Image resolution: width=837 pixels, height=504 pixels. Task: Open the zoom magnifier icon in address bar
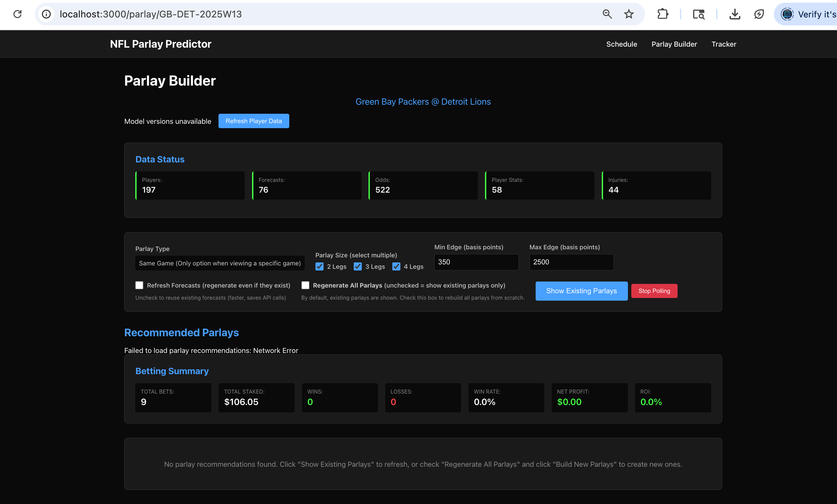[607, 14]
